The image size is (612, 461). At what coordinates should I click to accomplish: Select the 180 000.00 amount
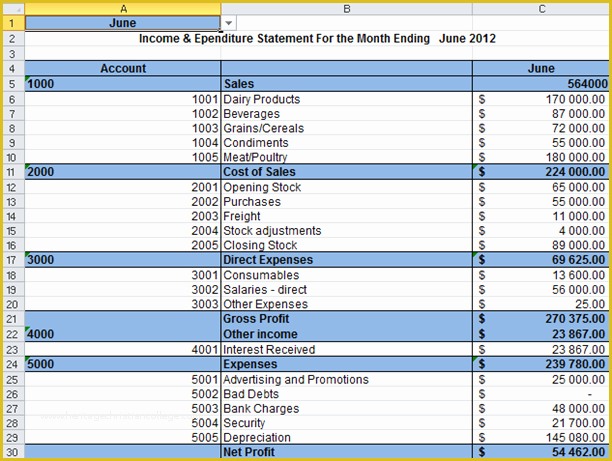pyautogui.click(x=541, y=157)
